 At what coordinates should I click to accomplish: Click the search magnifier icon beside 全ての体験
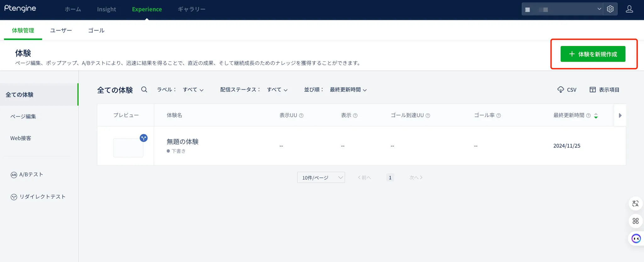[144, 89]
